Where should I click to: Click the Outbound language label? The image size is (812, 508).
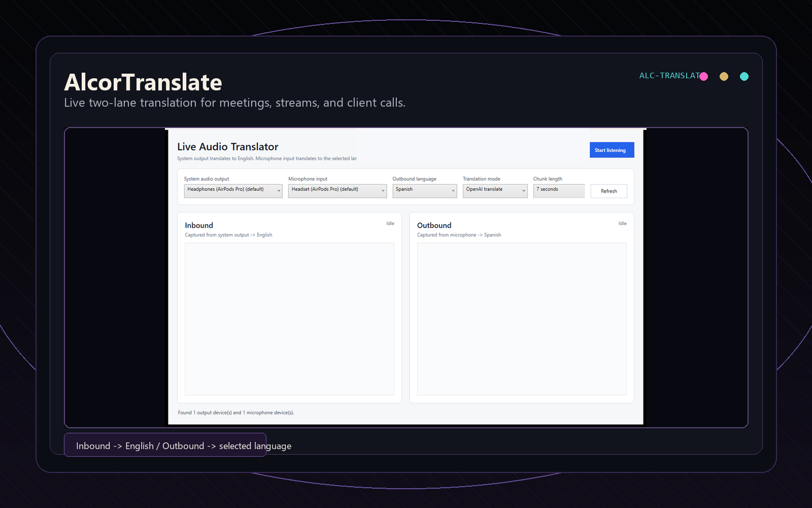414,179
